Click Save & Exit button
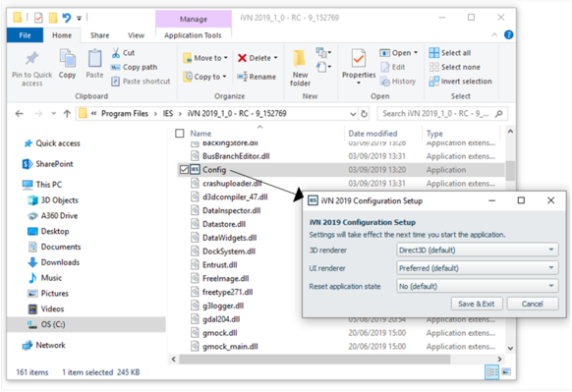Viewport: 572px width, 392px height. 477,304
